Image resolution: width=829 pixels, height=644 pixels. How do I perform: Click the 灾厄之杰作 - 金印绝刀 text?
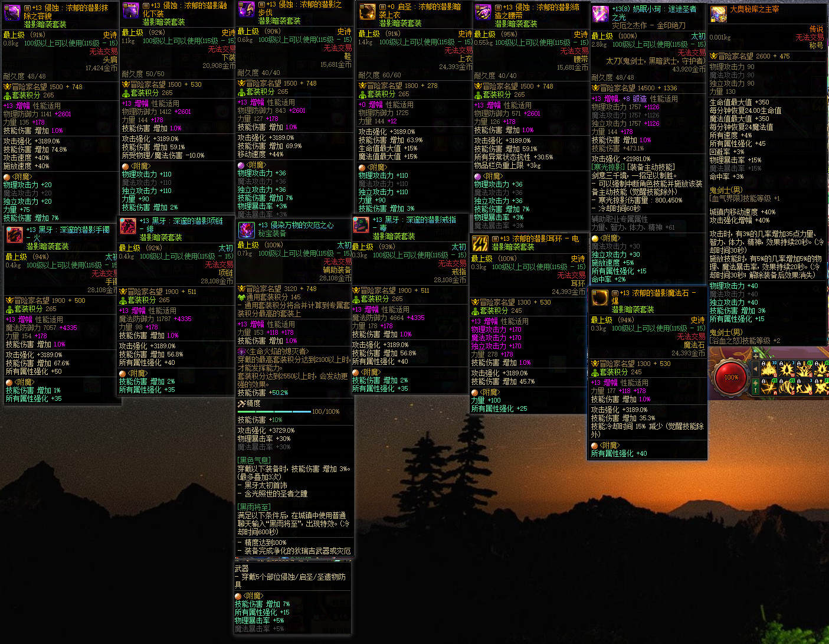tap(649, 25)
